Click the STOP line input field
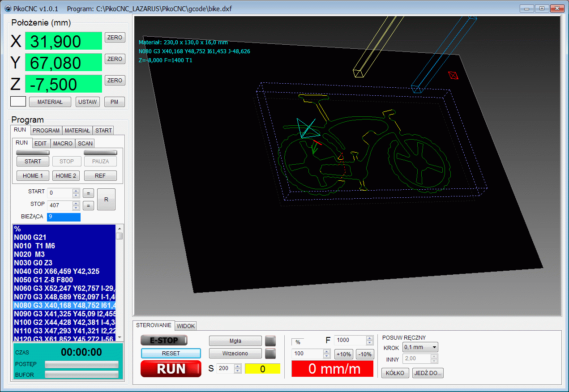Viewport: 569px width, 392px height. coord(60,206)
